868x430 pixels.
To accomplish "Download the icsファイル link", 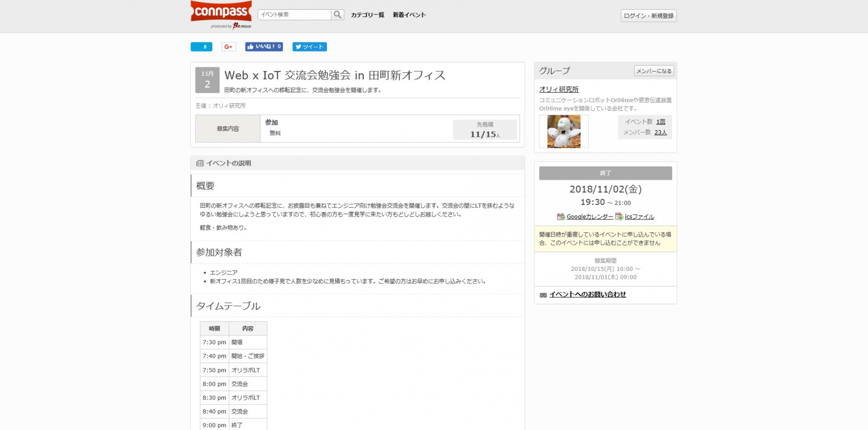I will click(639, 217).
